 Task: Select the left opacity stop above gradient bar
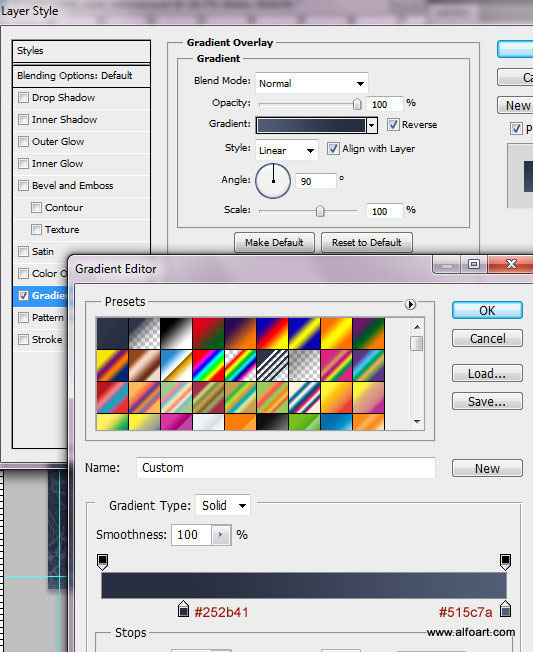pos(102,562)
